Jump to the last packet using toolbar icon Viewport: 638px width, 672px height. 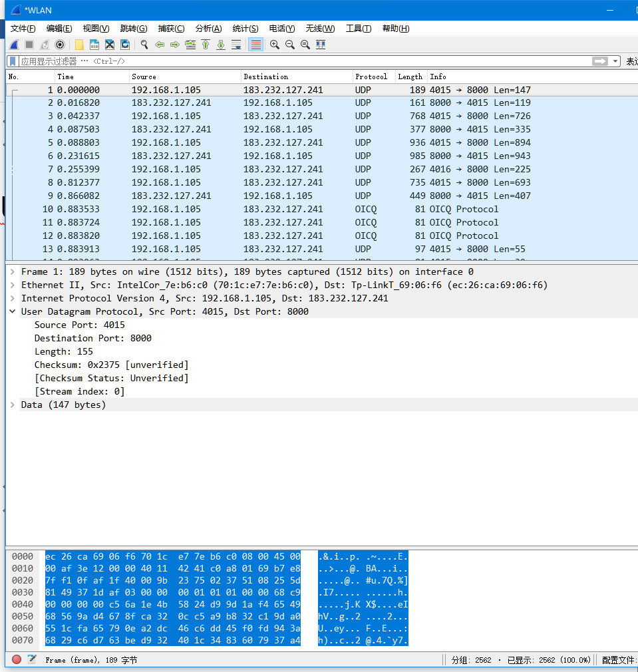click(x=221, y=45)
